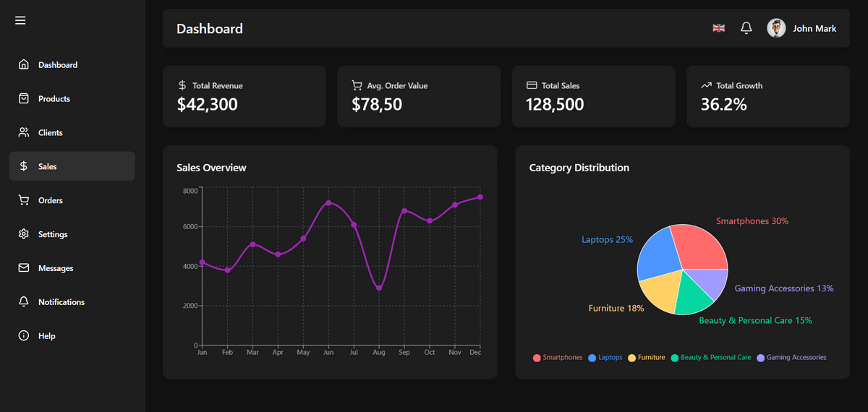Open the Orders cart icon

point(24,200)
